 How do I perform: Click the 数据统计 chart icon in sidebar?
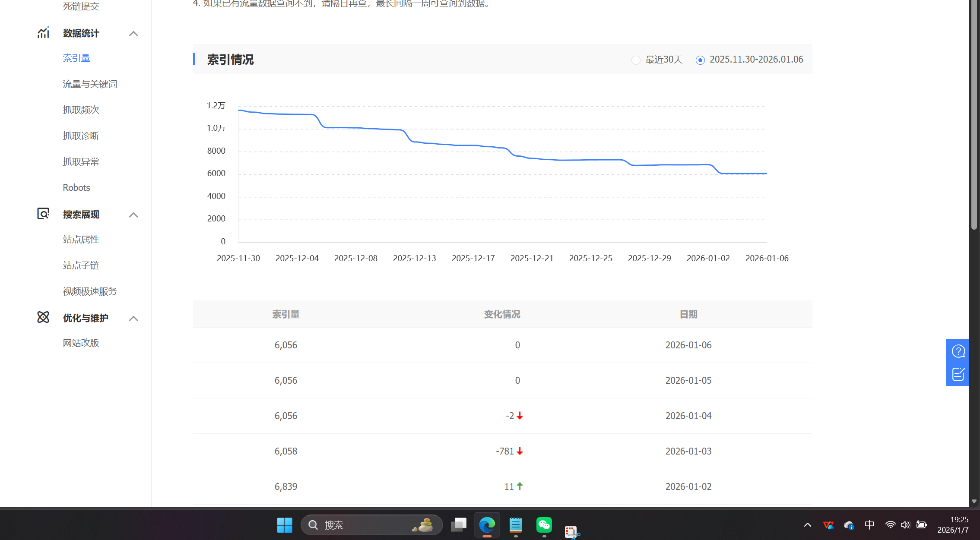43,33
